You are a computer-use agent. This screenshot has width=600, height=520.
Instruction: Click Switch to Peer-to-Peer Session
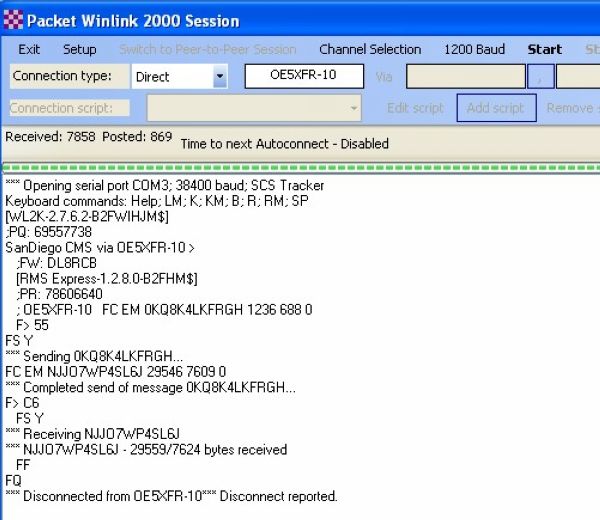point(208,49)
